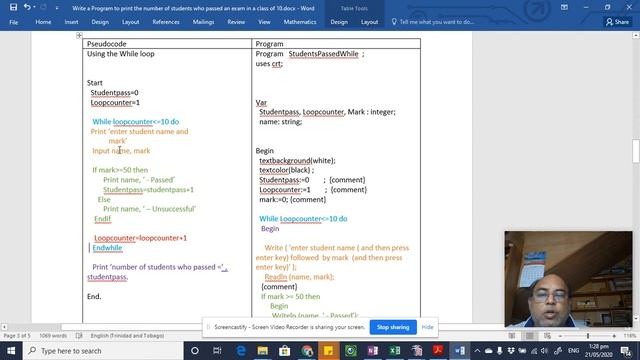Open Cortana from the taskbar

point(195,351)
